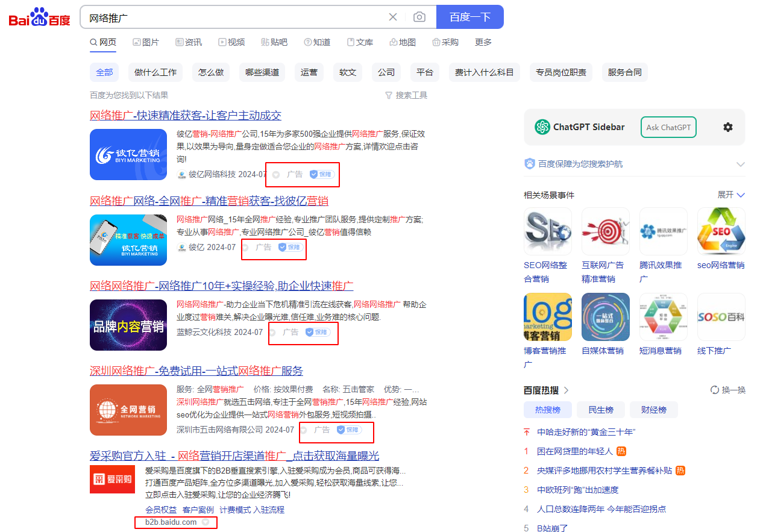Expand 百度保障为您搜索护航 chevron

click(x=741, y=164)
